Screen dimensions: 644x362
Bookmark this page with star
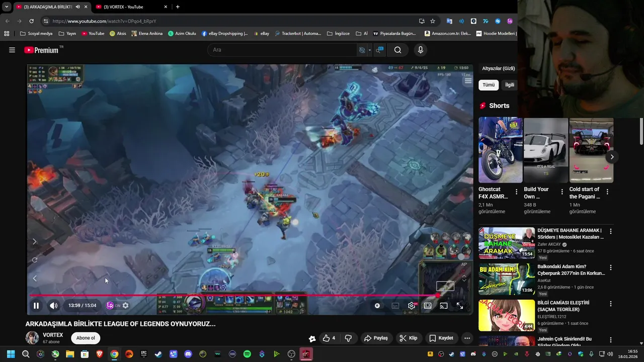pyautogui.click(x=433, y=21)
